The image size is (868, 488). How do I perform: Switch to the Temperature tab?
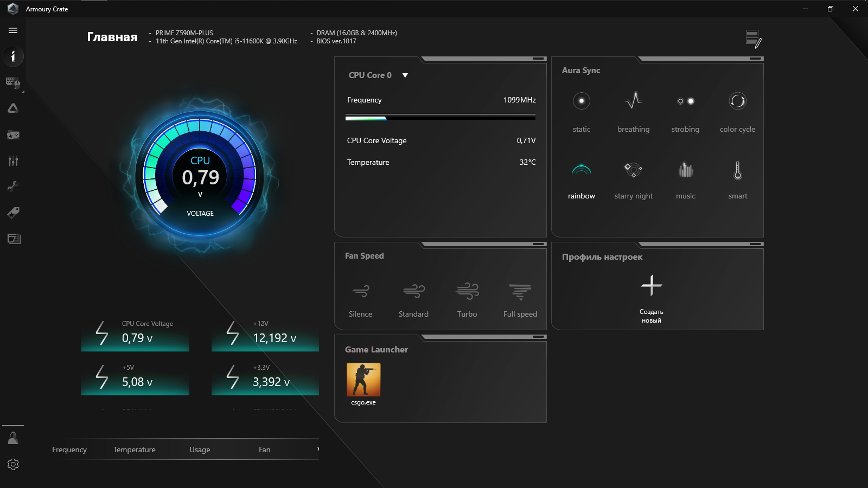135,450
